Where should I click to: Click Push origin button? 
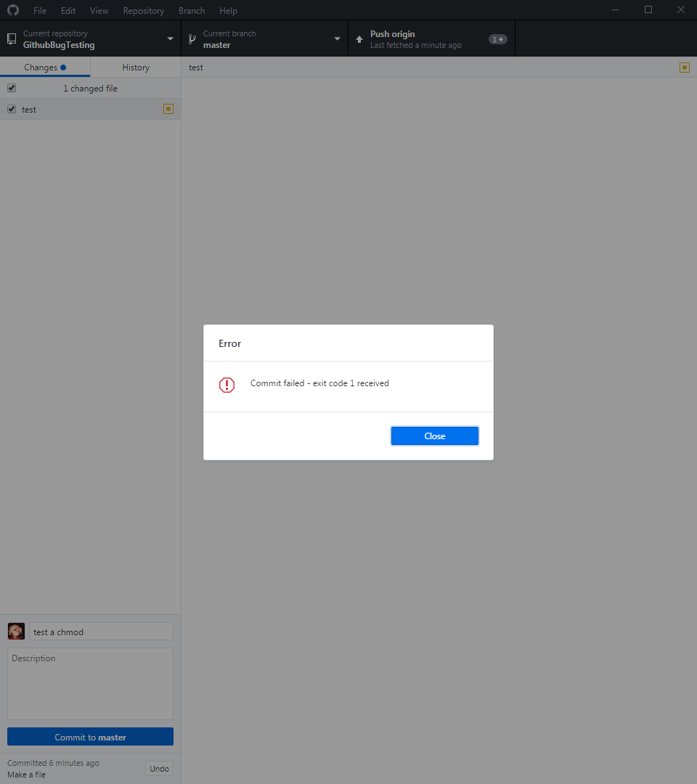click(x=431, y=38)
